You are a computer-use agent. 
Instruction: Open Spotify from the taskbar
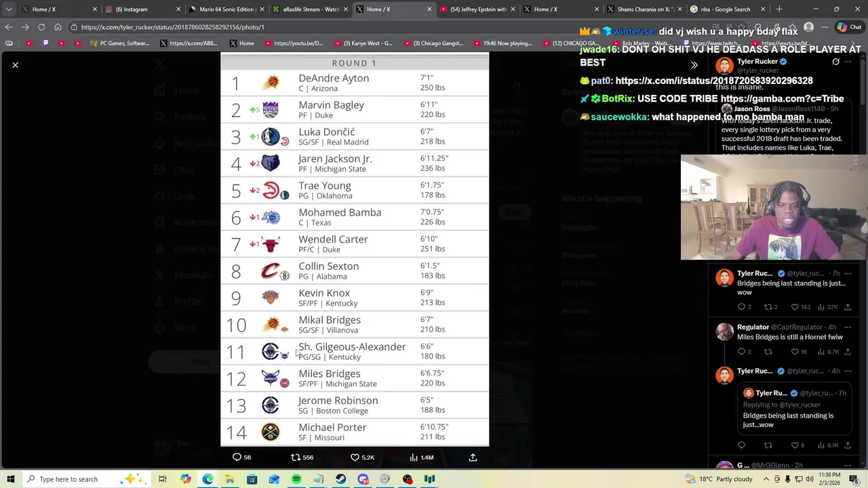click(x=296, y=479)
